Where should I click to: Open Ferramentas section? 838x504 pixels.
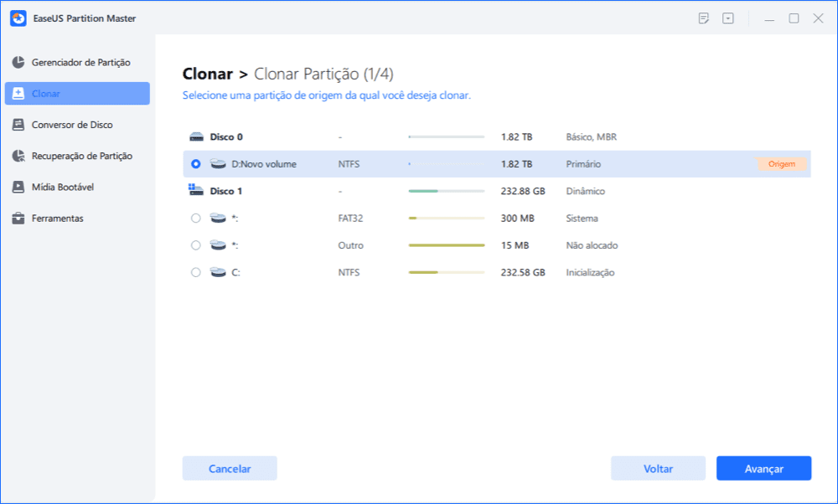77,219
